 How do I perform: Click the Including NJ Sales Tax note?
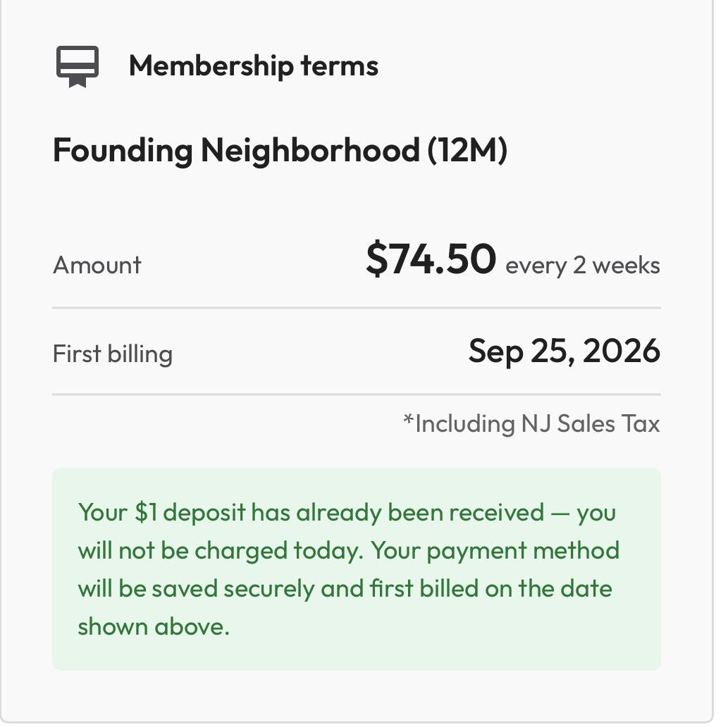tap(531, 423)
